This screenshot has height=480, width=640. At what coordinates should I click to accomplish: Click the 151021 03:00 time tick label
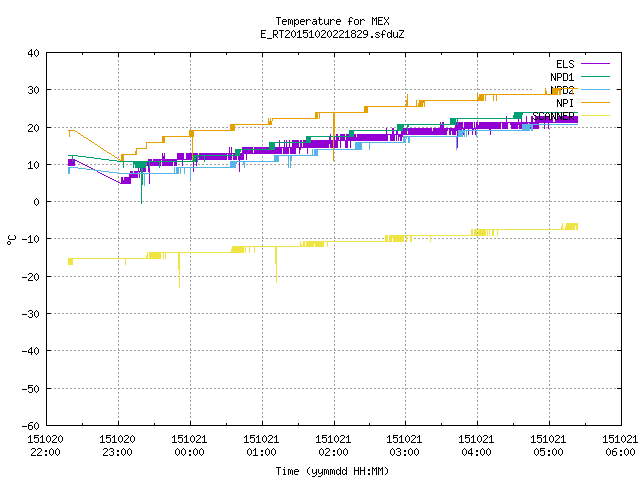[404, 446]
